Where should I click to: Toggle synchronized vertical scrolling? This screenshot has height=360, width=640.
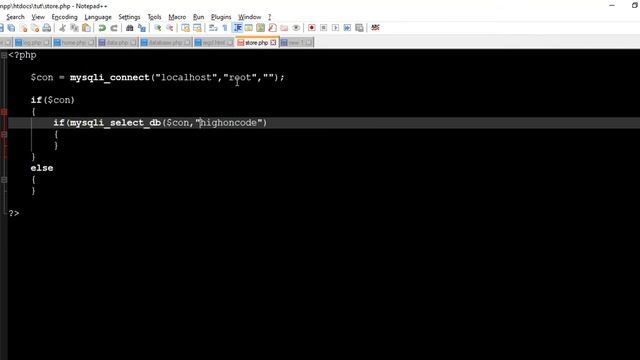coord(185,28)
